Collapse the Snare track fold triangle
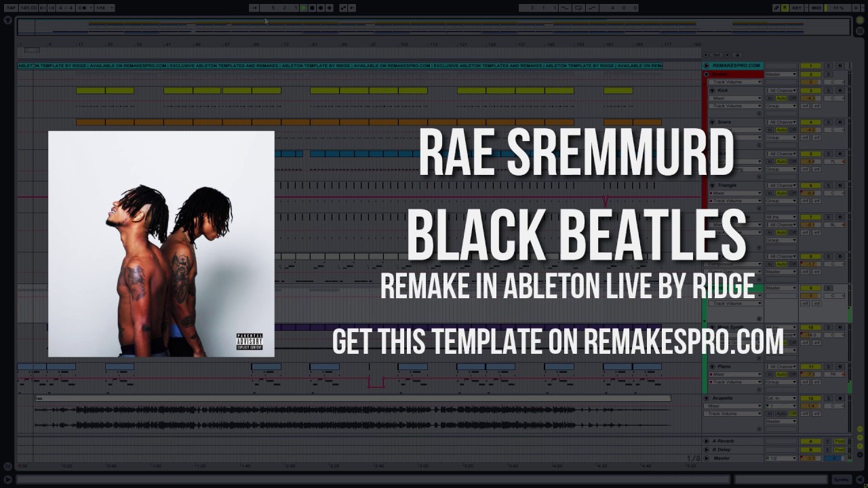 [712, 122]
